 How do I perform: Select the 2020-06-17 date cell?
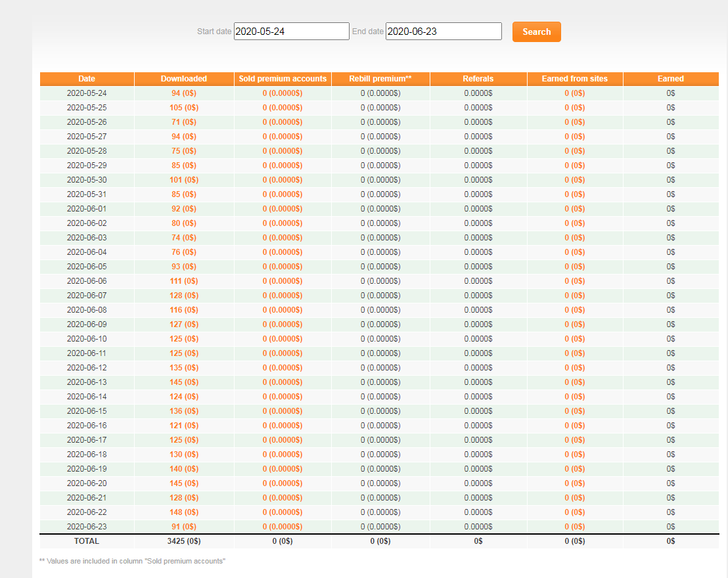click(x=87, y=439)
